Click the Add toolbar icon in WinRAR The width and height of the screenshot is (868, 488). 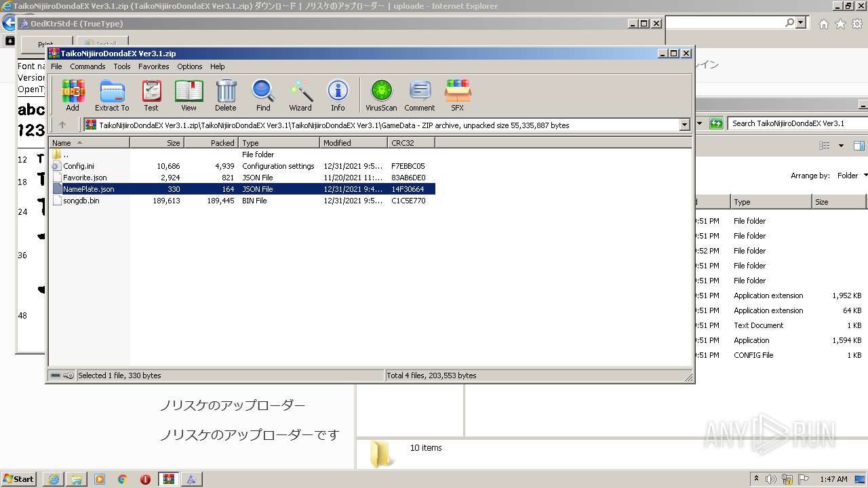pos(73,95)
